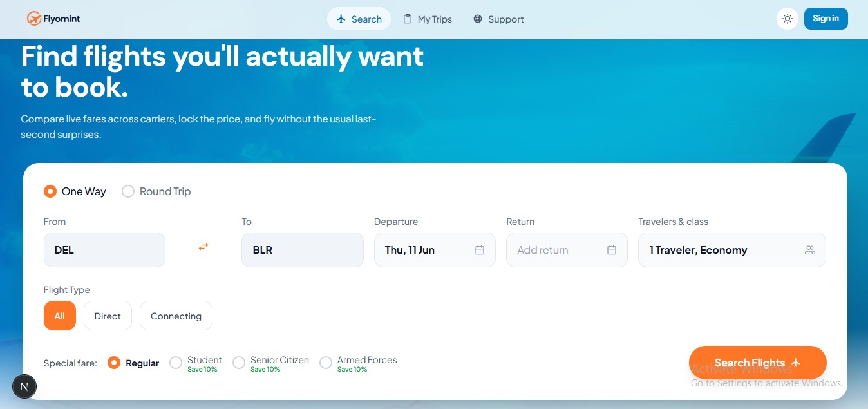Open the Search tab
This screenshot has width=868, height=409.
(359, 19)
